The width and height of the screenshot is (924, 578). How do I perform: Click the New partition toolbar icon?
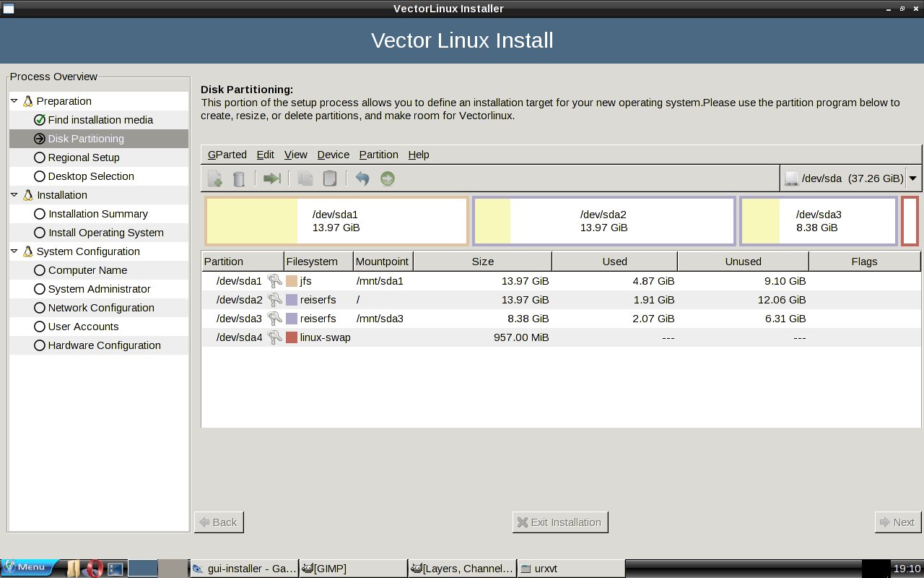[214, 178]
